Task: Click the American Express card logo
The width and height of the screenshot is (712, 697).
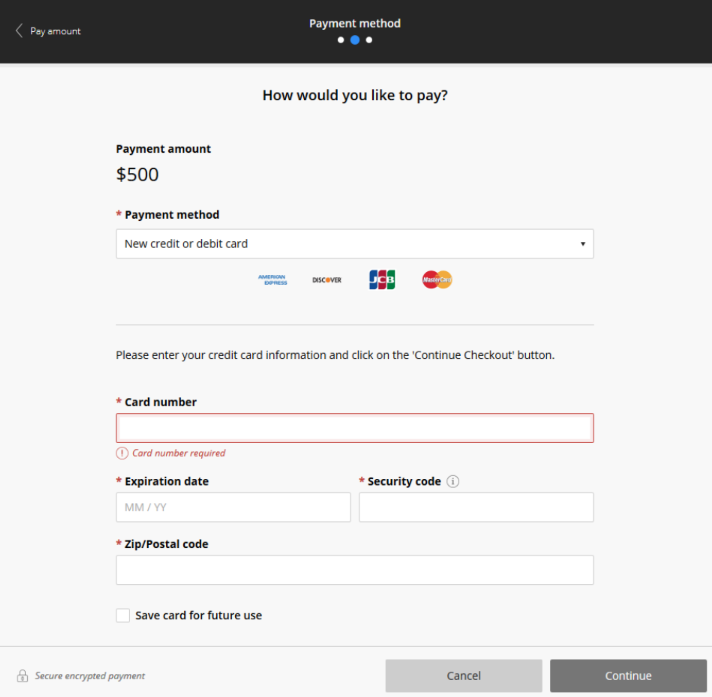Action: coord(272,280)
